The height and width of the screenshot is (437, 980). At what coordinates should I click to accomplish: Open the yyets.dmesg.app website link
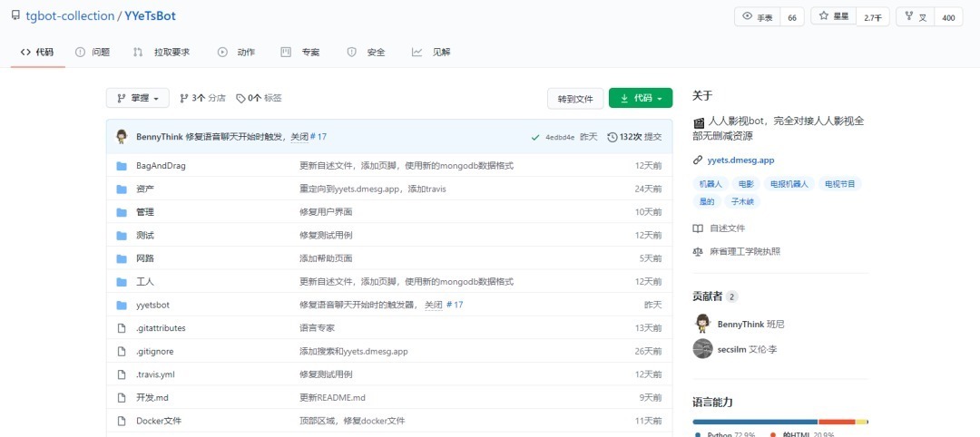pos(740,160)
